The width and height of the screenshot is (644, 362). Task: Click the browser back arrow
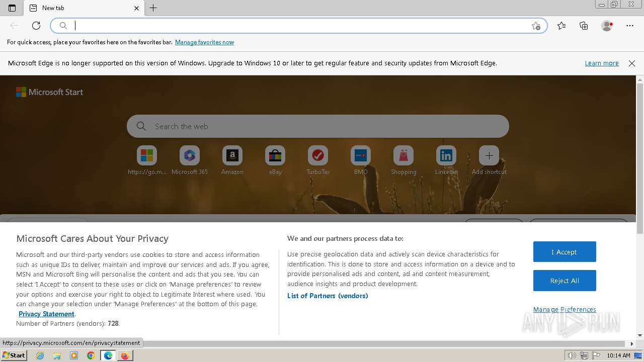[14, 26]
